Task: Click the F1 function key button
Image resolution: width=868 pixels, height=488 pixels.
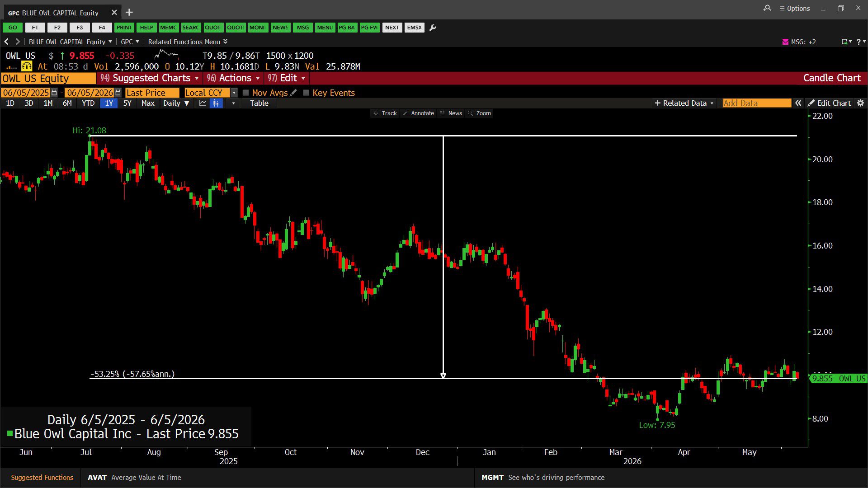Action: point(35,28)
